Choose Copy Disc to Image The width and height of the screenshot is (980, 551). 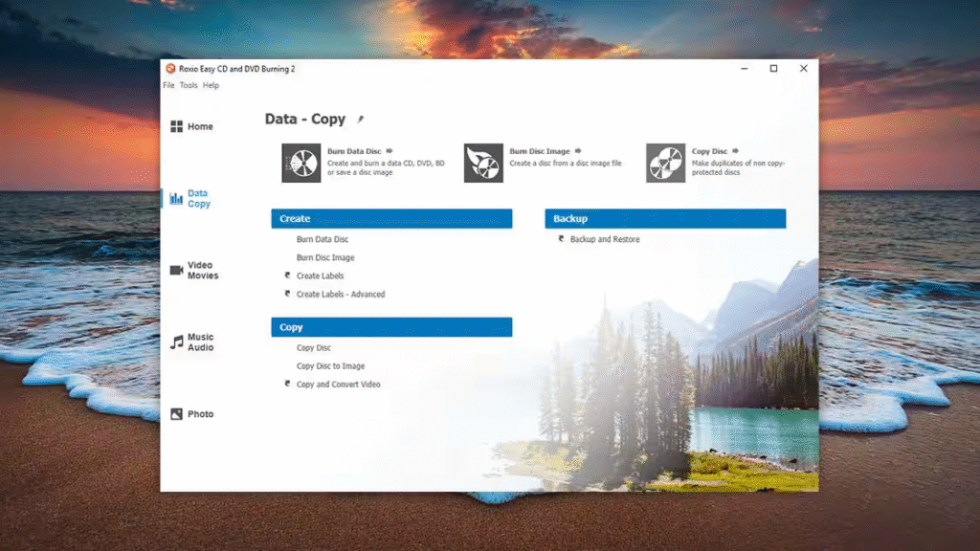(330, 366)
